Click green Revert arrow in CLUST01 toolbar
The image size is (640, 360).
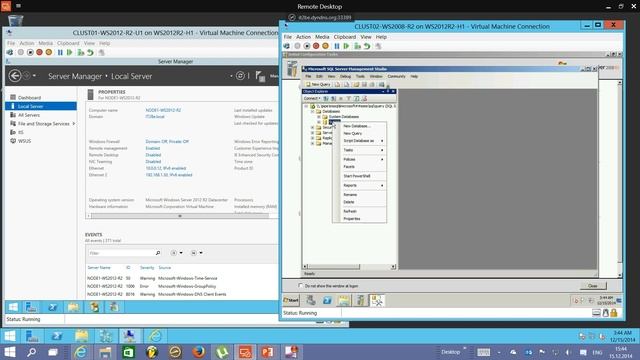[x=90, y=52]
